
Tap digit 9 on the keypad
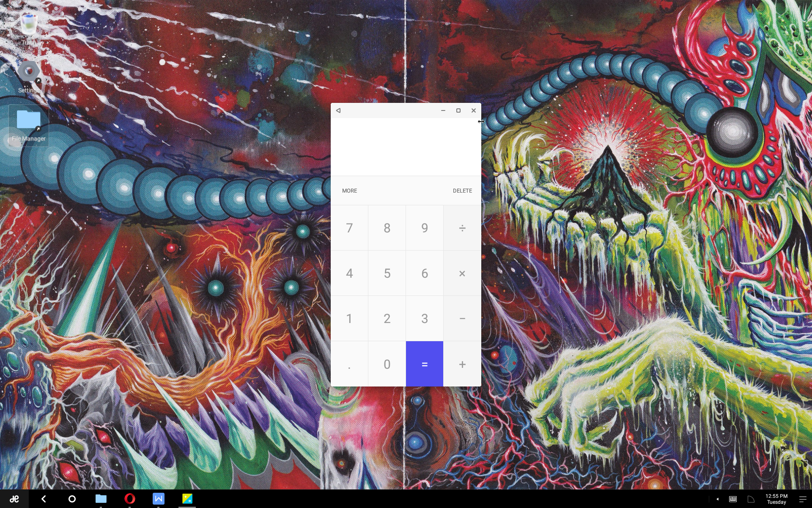tap(425, 228)
